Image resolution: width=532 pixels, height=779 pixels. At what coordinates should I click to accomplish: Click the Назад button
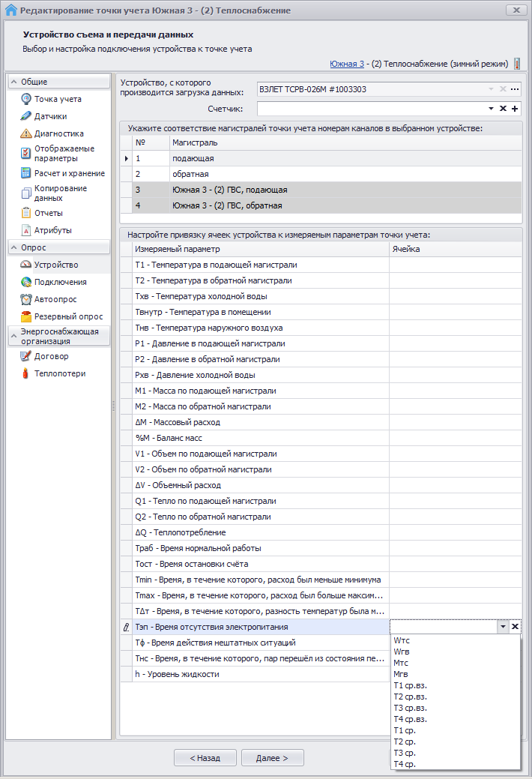pos(205,758)
